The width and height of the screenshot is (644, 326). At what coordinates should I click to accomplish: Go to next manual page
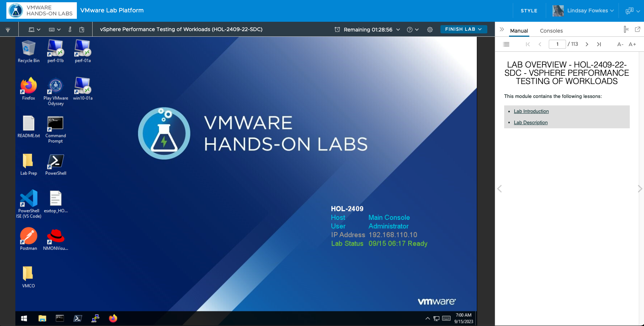click(587, 44)
